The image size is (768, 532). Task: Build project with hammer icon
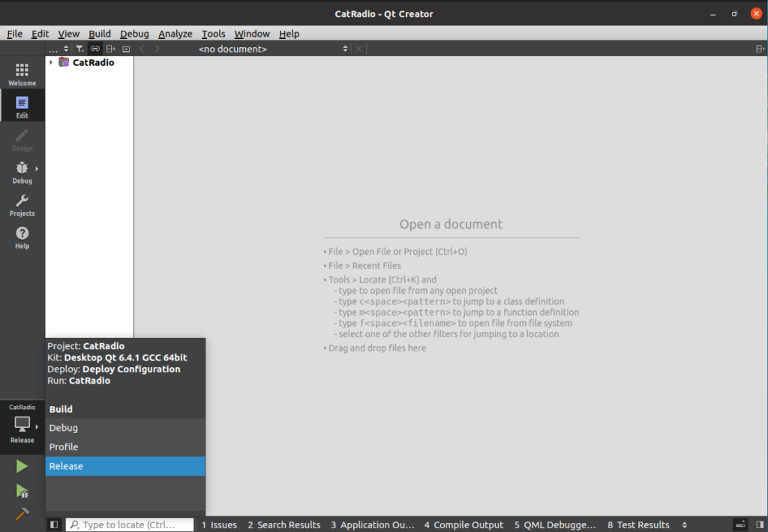coord(22,514)
